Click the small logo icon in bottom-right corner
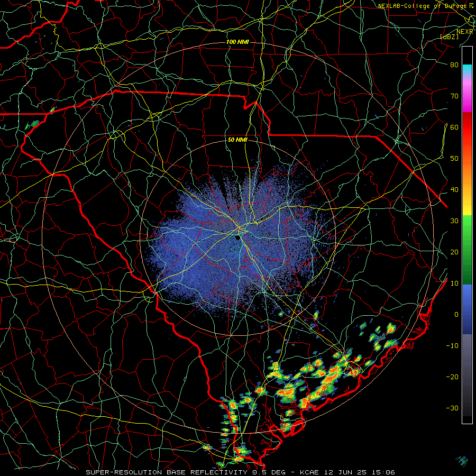476x476 pixels. (461, 461)
